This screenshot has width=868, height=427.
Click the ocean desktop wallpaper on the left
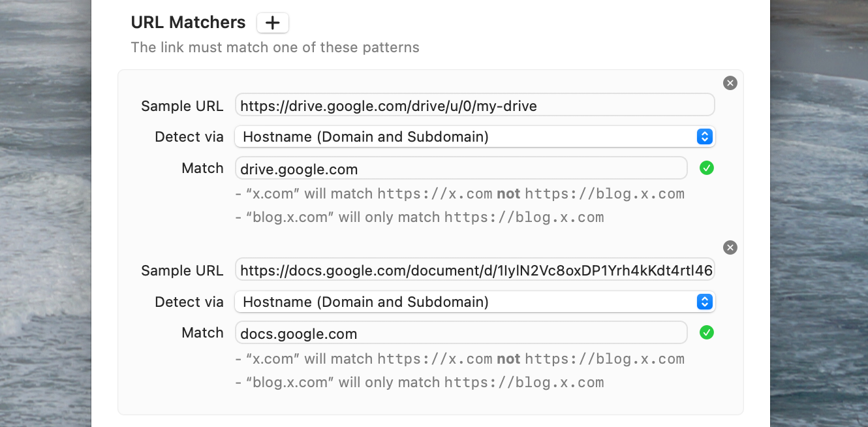[46, 214]
